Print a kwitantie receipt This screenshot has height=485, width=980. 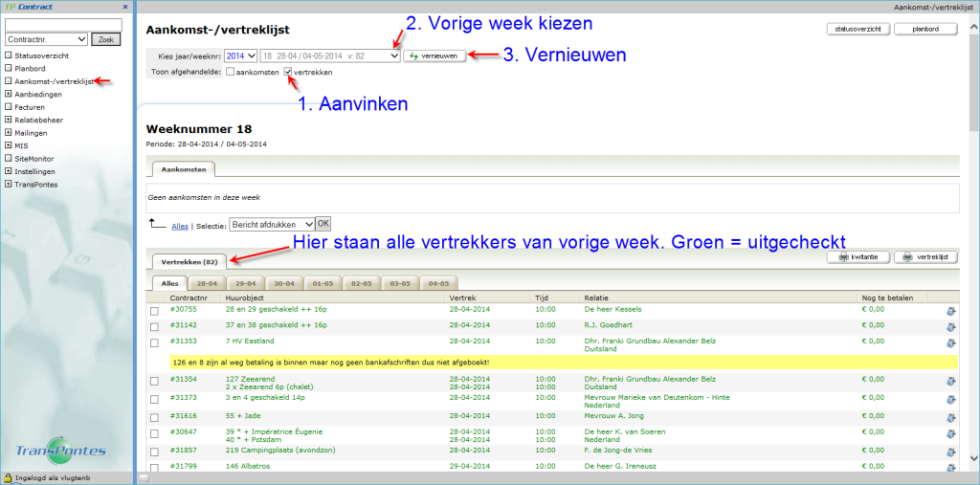[x=857, y=257]
